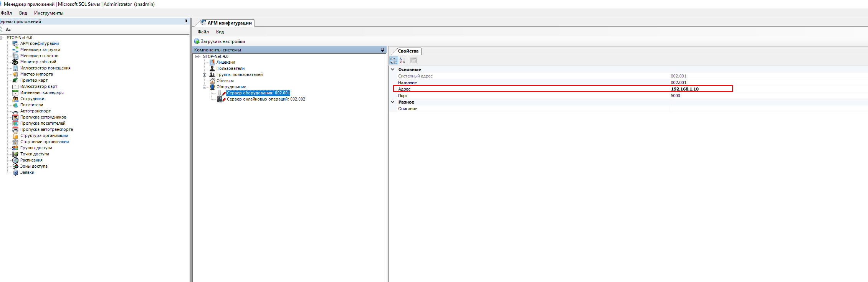Click the Иллюстратор карт icon

[x=15, y=87]
